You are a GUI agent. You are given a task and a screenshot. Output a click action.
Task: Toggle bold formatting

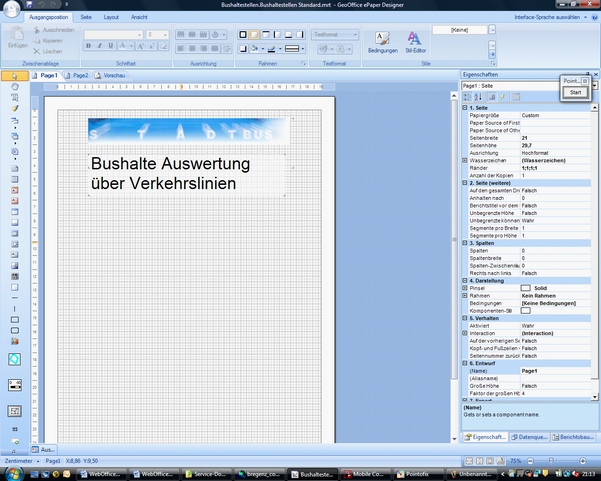coord(89,46)
